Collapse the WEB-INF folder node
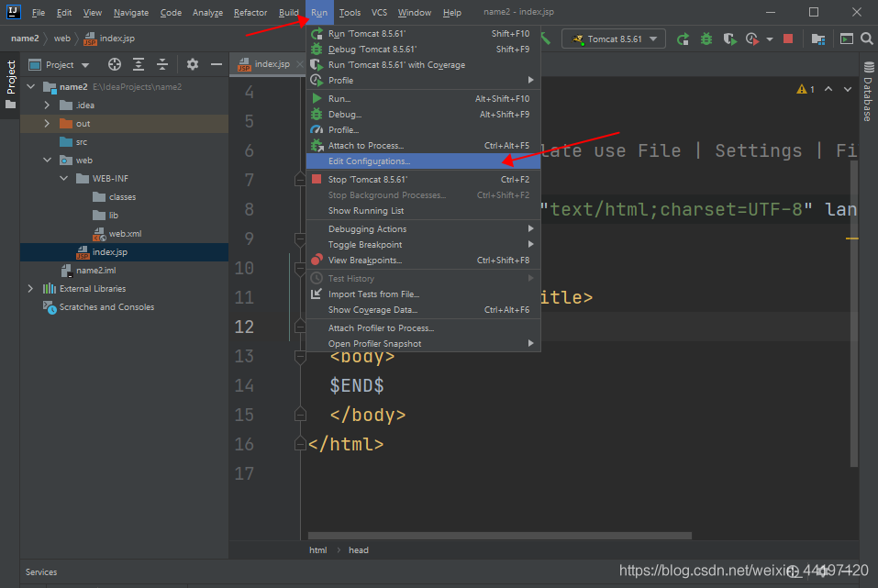The width and height of the screenshot is (878, 588). click(x=64, y=179)
